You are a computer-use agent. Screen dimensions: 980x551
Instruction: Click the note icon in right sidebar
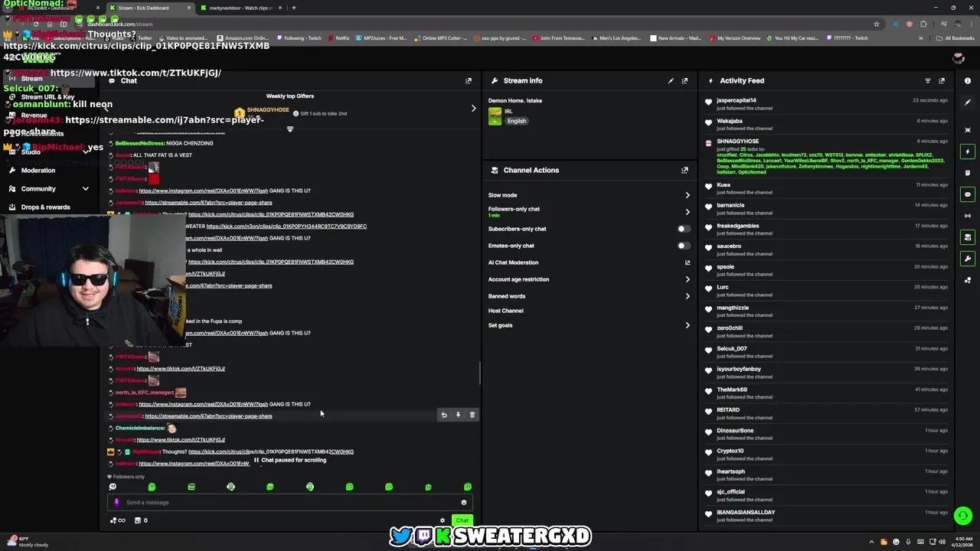[x=968, y=173]
